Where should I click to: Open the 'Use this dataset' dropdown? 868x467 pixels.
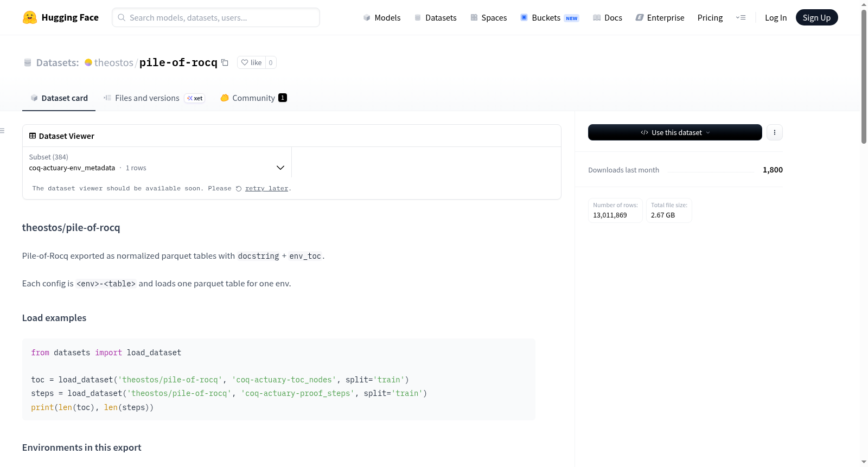(x=675, y=132)
